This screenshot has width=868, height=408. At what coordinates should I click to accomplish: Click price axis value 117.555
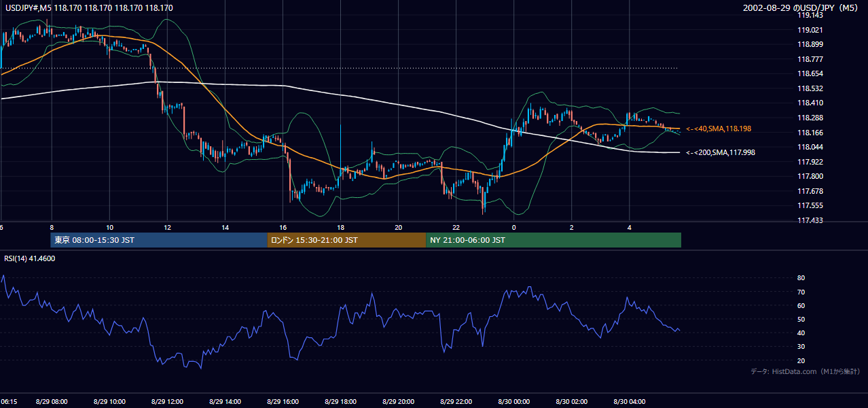click(x=810, y=205)
